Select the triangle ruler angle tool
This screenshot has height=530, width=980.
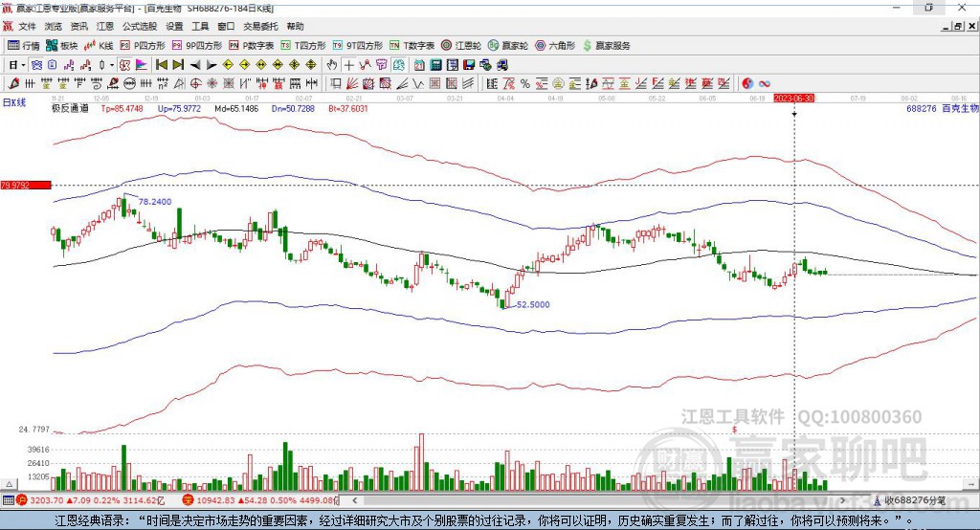point(179,84)
